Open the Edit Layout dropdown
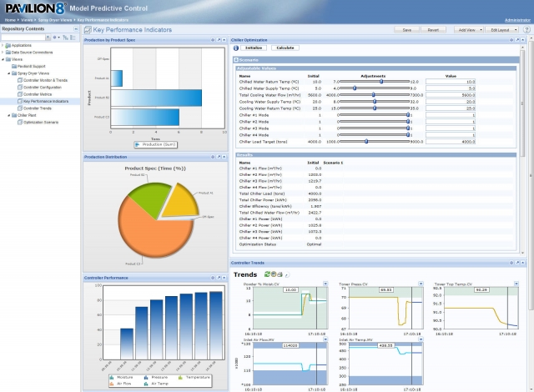 click(x=502, y=30)
